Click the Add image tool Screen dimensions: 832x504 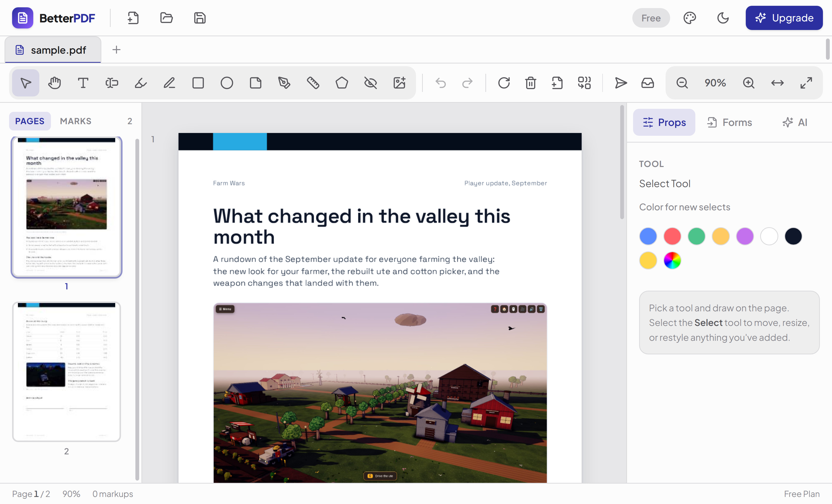[399, 83]
